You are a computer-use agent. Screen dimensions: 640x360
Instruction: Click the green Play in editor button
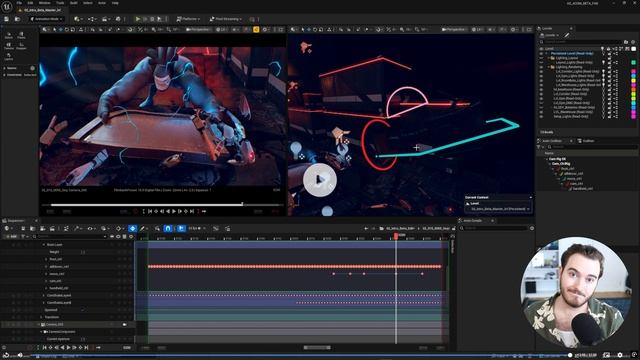tap(138, 19)
